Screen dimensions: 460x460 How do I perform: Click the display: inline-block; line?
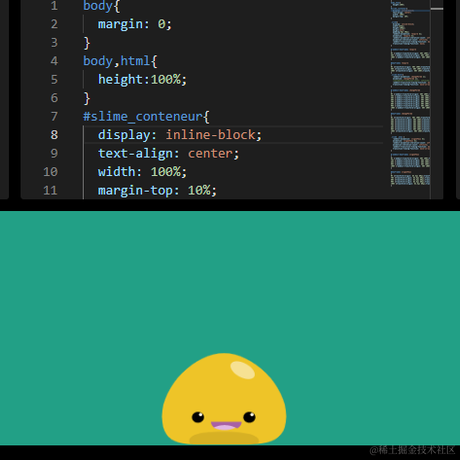[180, 135]
